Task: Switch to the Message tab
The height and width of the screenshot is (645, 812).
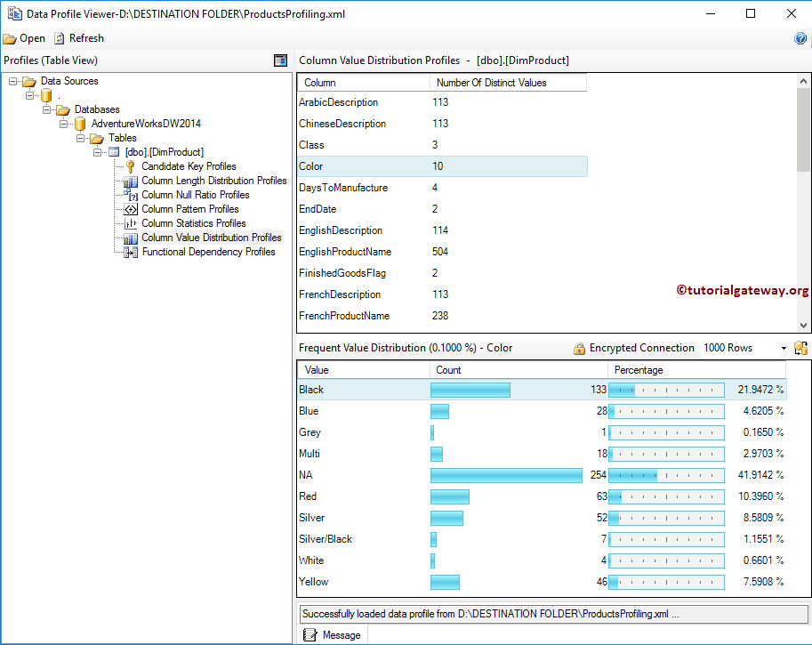Action: 333,635
